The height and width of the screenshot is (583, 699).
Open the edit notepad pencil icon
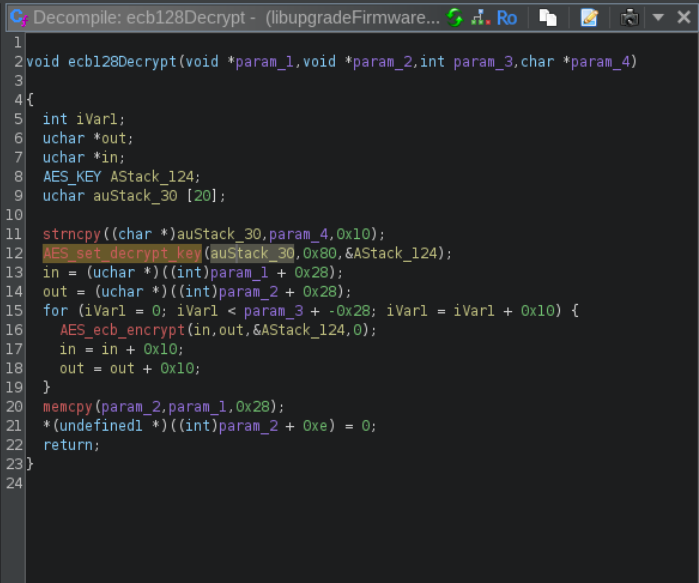click(x=589, y=18)
